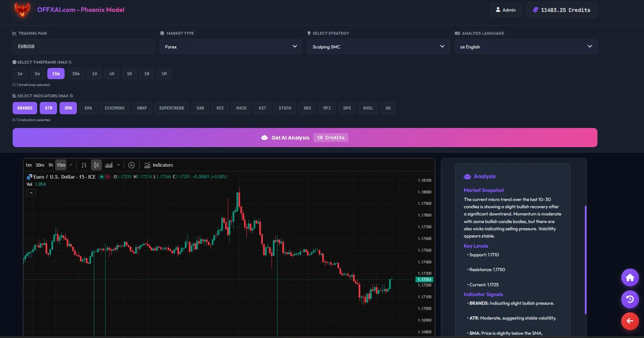
Task: Click the Analysis robot icon
Action: click(x=467, y=176)
